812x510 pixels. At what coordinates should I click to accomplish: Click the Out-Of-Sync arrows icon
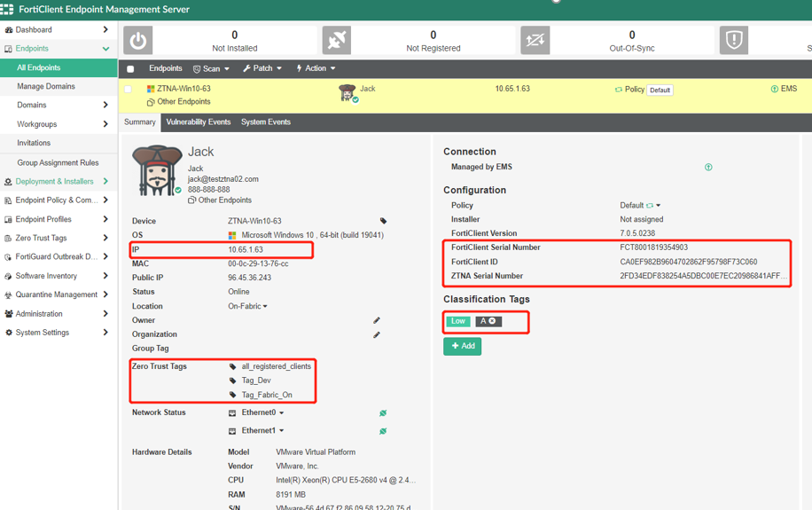pos(535,40)
